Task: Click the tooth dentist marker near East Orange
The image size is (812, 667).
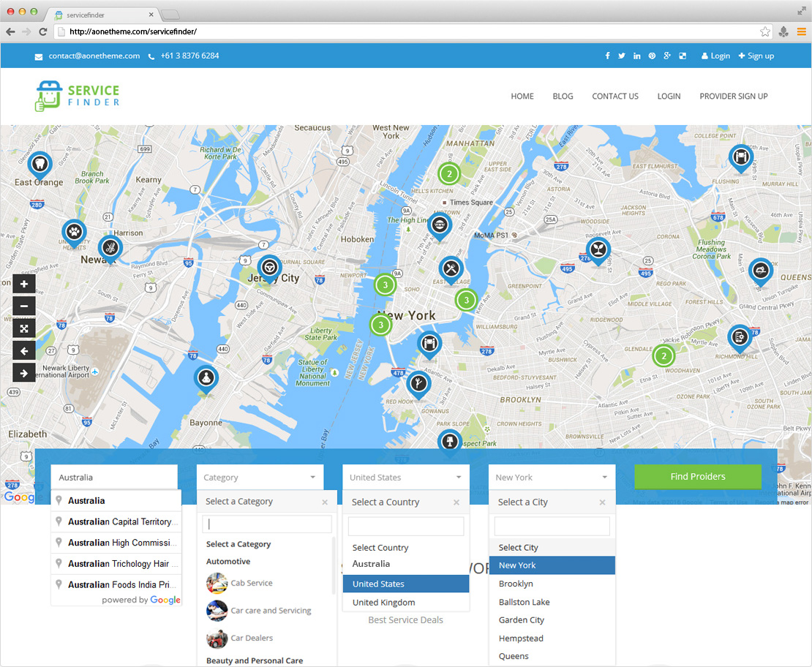Action: click(x=40, y=162)
